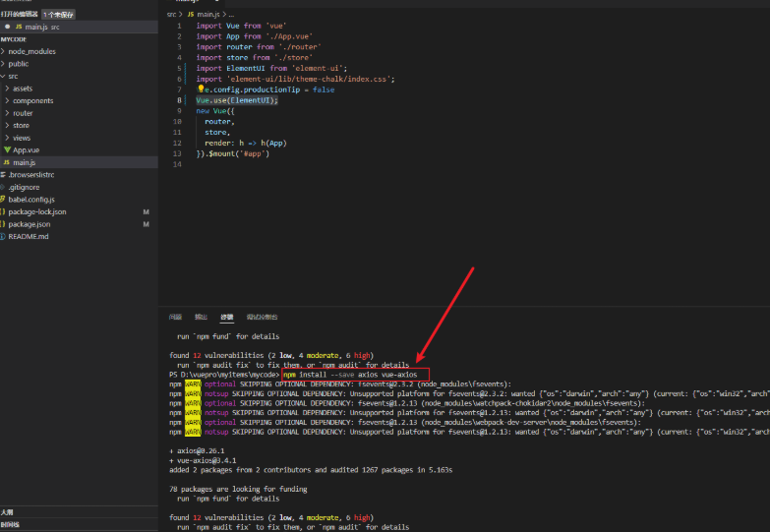770x532 pixels.
Task: Collapse the 打开的编辑器 open editors section
Action: click(x=19, y=14)
